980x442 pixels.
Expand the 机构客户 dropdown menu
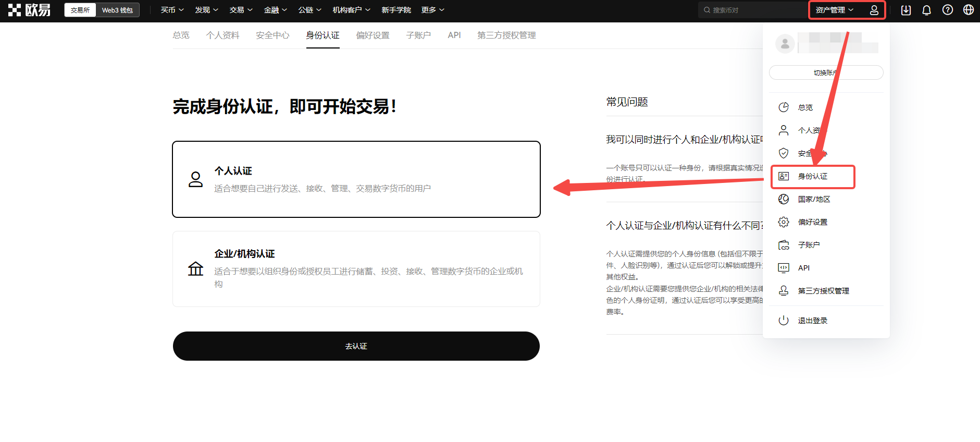coord(352,10)
